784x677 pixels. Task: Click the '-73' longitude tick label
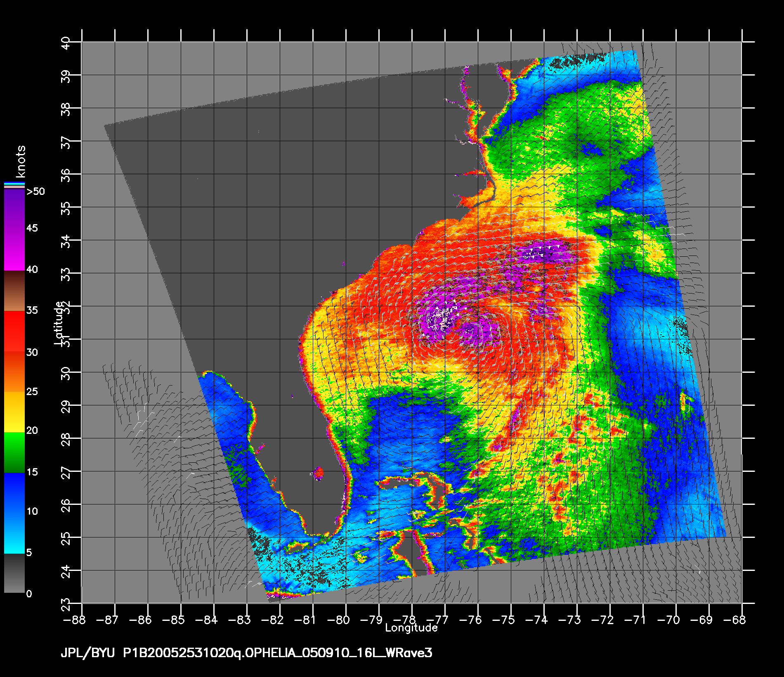pyautogui.click(x=569, y=620)
